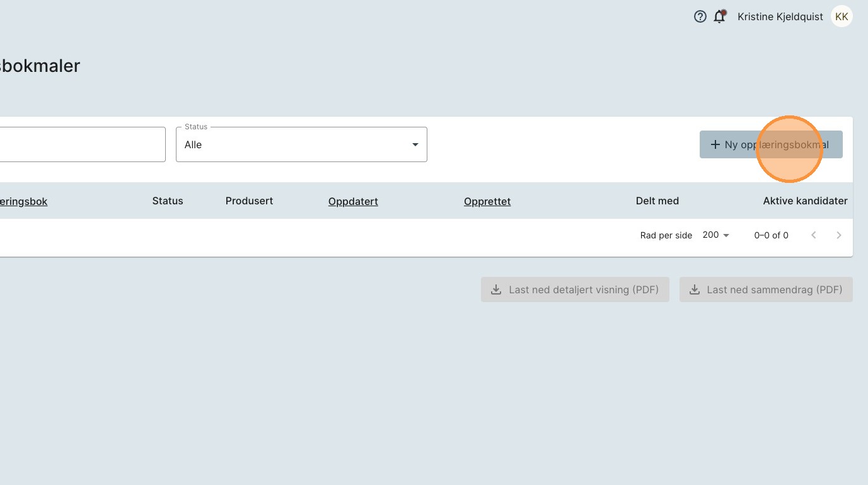Sort by the opplæringsbok name column header
The height and width of the screenshot is (485, 868).
click(23, 201)
